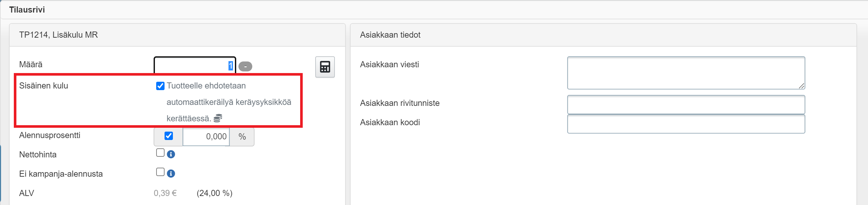Click the Ei kampanja-alennusta info icon
868x205 pixels.
pyautogui.click(x=171, y=174)
